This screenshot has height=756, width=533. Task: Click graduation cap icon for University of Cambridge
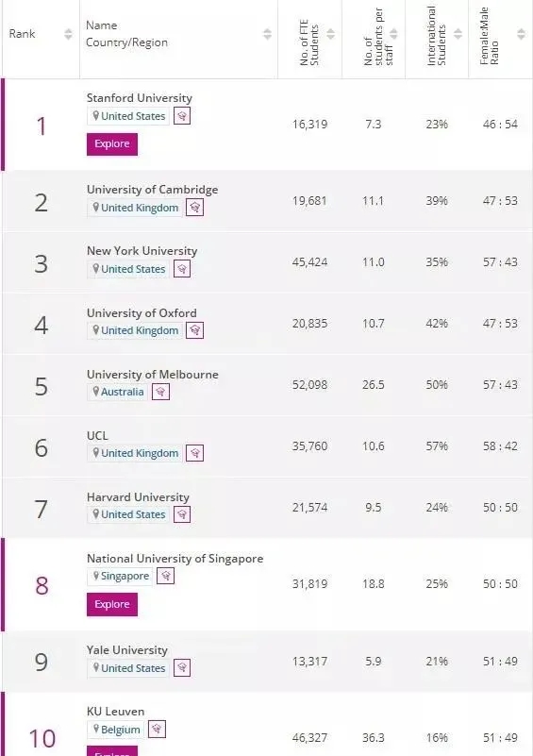pos(194,208)
